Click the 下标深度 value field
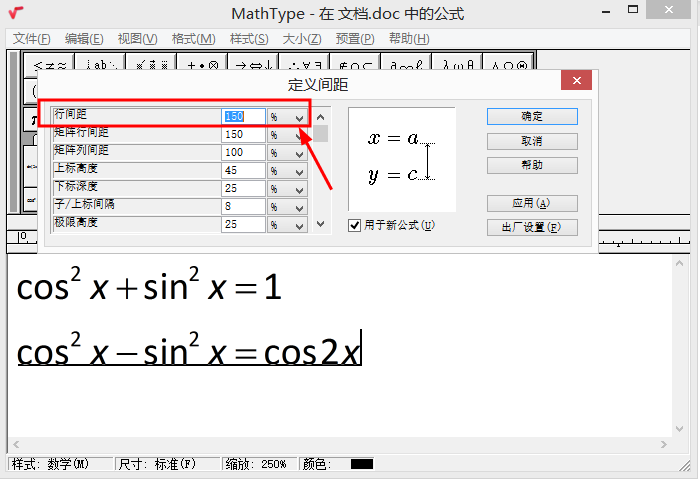700x479 pixels. pyautogui.click(x=243, y=189)
